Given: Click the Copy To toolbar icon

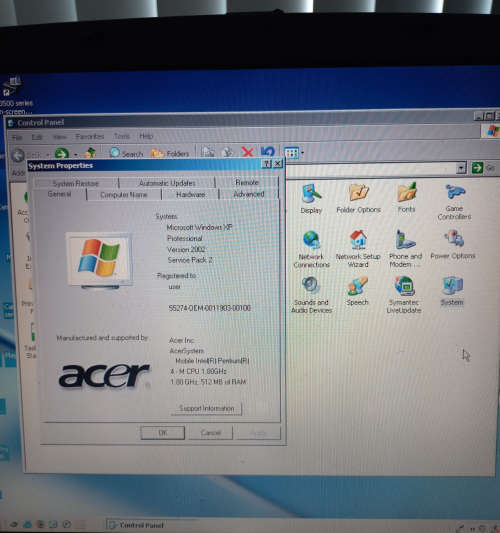Looking at the screenshot, I should coord(227,152).
